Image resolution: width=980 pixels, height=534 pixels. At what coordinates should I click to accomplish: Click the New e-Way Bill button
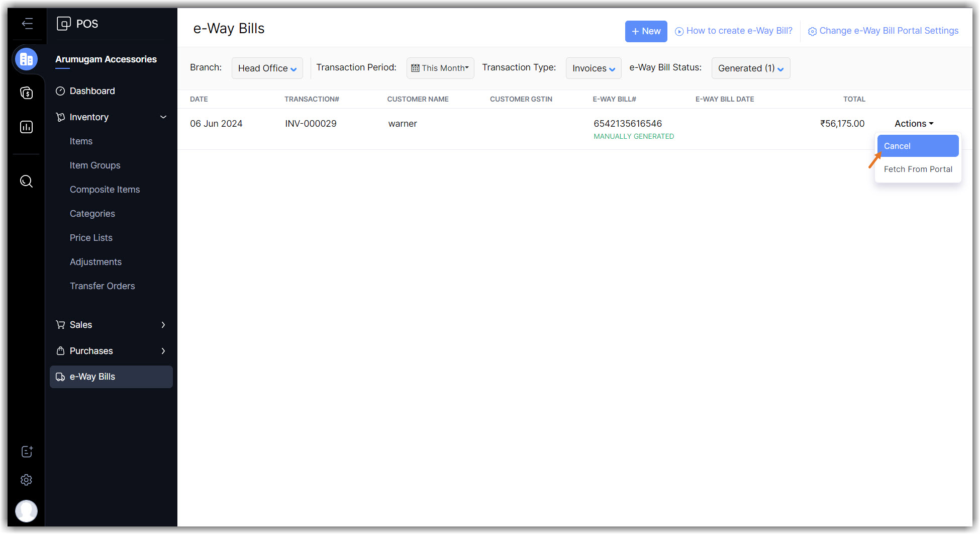click(646, 31)
